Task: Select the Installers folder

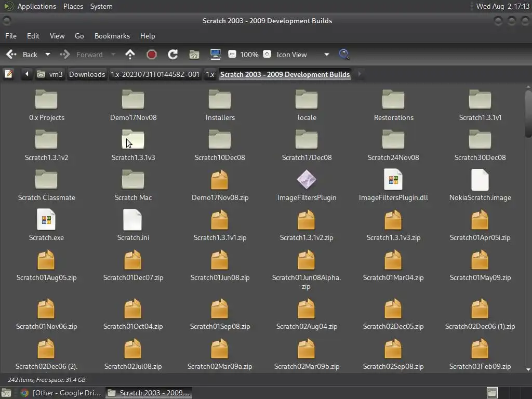Action: pyautogui.click(x=220, y=105)
